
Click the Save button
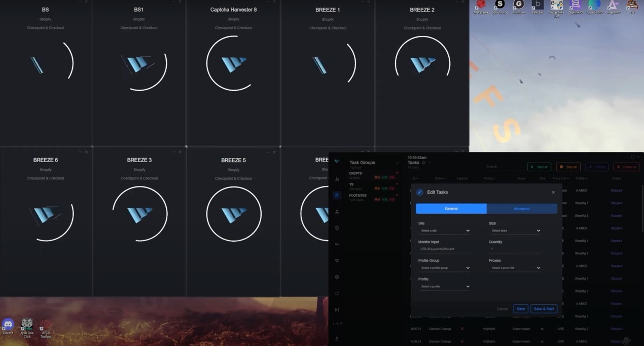coord(521,309)
